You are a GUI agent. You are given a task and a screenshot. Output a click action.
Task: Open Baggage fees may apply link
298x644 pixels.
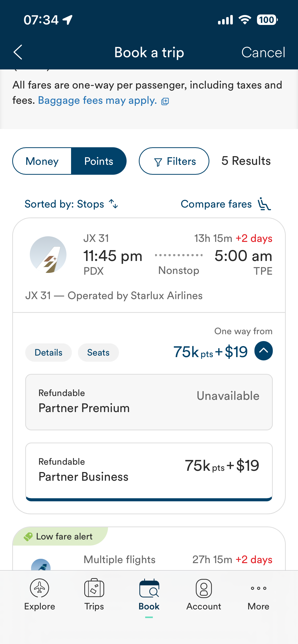click(x=97, y=100)
